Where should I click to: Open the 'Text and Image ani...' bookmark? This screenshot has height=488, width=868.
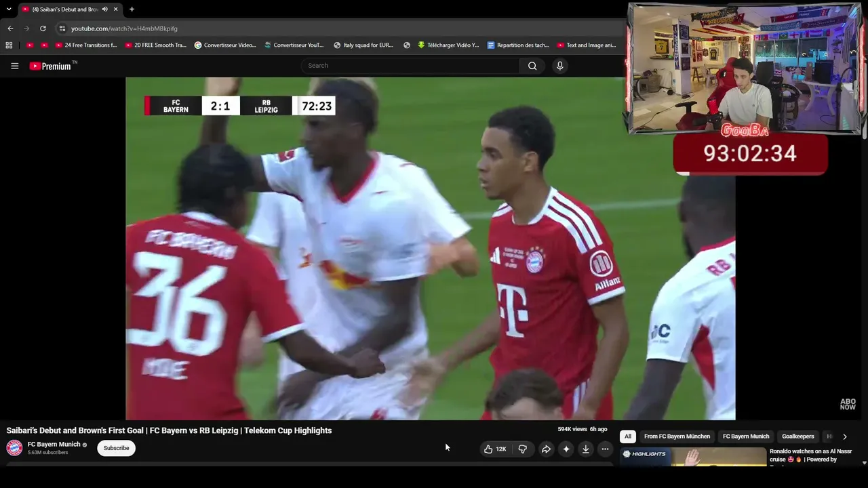[x=587, y=45]
